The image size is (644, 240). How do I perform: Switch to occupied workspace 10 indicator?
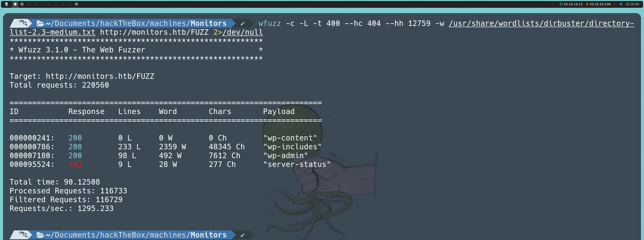click(x=76, y=4)
